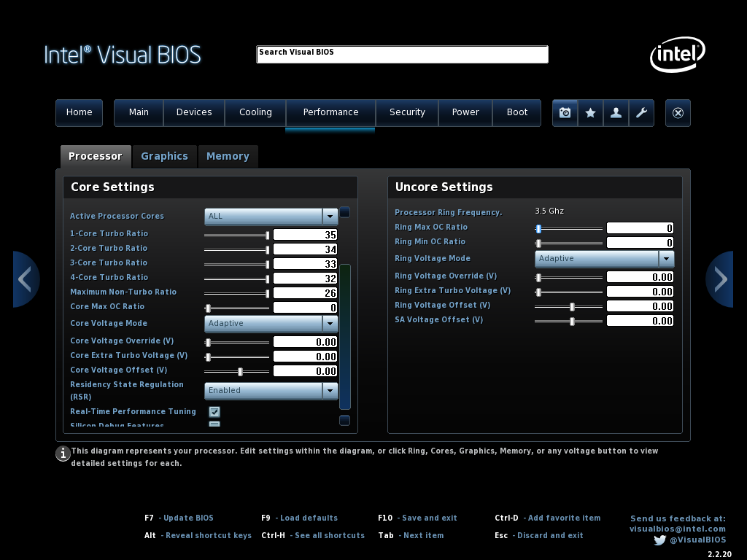This screenshot has width=747, height=560.
Task: Open the user profile icon
Action: [x=616, y=113]
